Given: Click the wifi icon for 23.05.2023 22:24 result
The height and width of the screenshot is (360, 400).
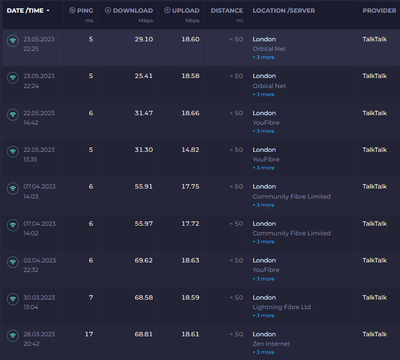Looking at the screenshot, I should pyautogui.click(x=13, y=78).
